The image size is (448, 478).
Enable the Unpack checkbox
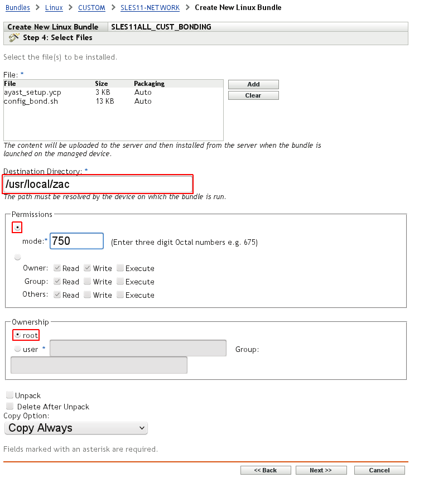(9, 395)
